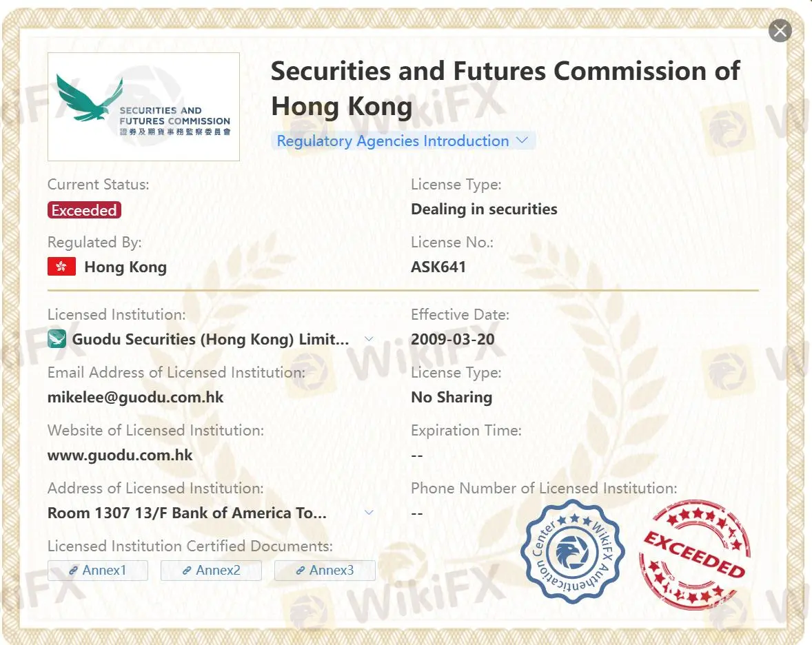812x645 pixels.
Task: Close the license certificate popup
Action: point(780,30)
